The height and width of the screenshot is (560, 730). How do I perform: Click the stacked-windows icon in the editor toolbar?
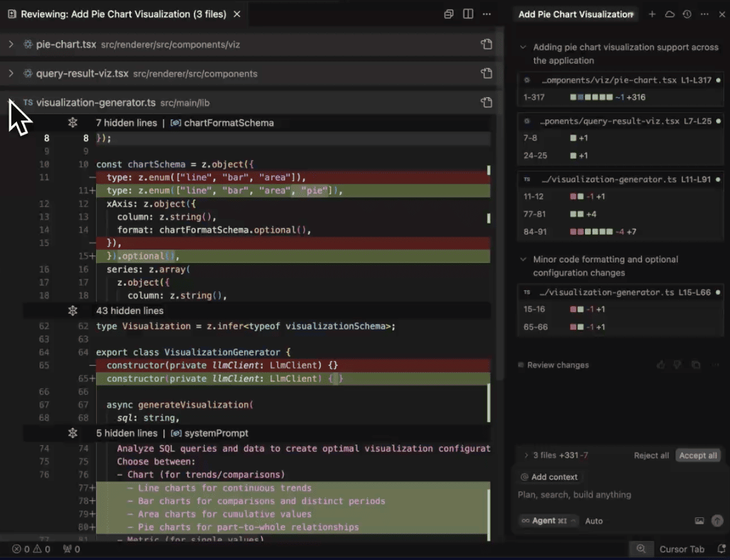click(449, 14)
